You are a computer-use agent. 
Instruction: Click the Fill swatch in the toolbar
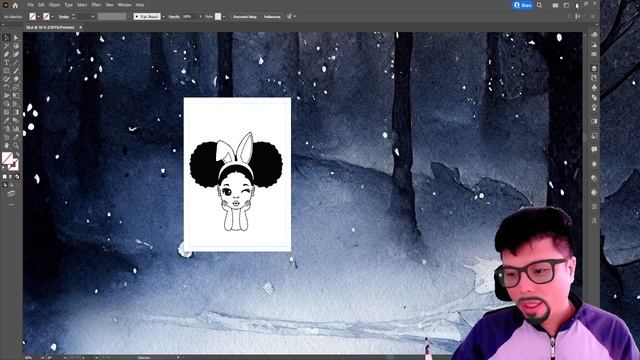tap(7, 158)
